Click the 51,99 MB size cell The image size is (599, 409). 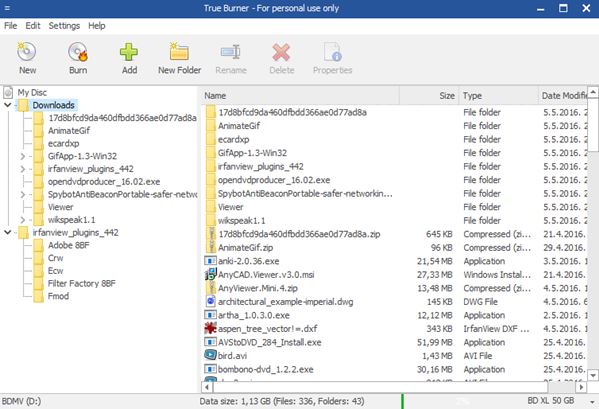click(x=434, y=343)
